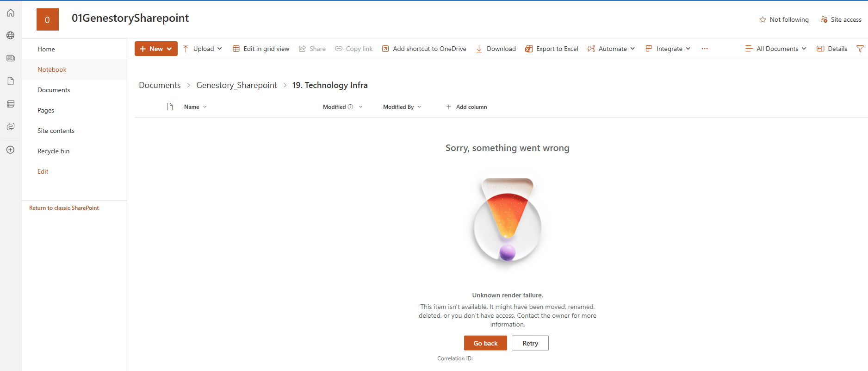Add shortcut to OneDrive
This screenshot has height=371, width=868.
coord(424,49)
